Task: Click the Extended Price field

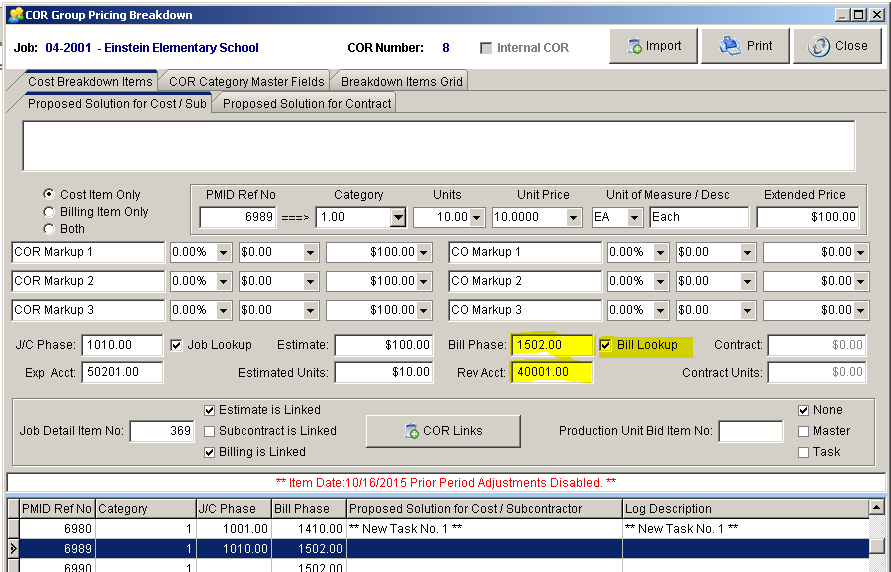Action: [807, 217]
